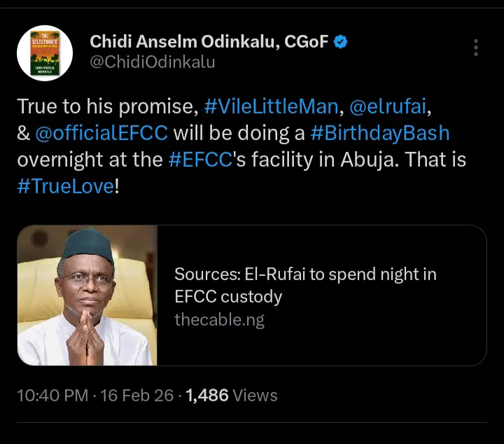Click the 10:40 PM timestamp
Viewport: 504px width, 444px height.
(54, 396)
